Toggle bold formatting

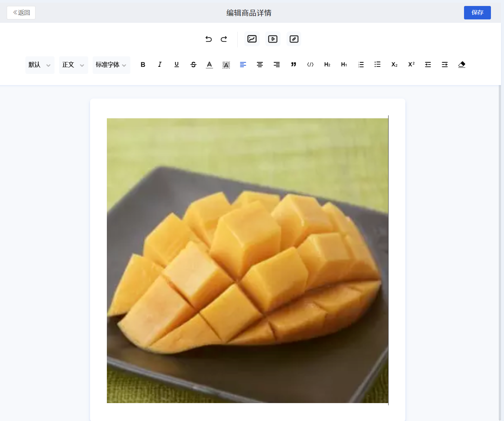[143, 65]
